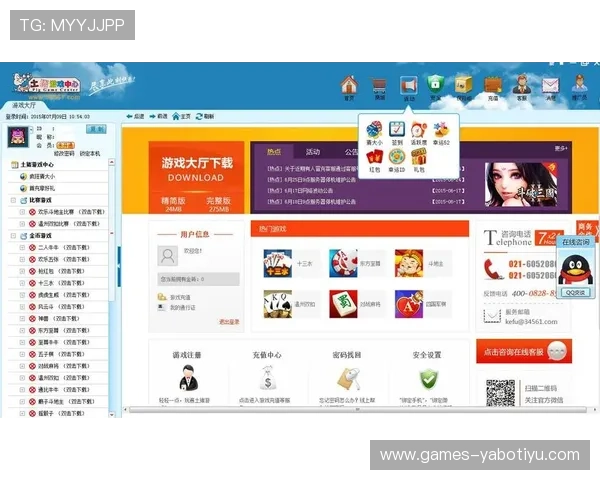Expand the 东方宝算 tree node
Viewport: 600px width, 480px height.
click(x=22, y=330)
